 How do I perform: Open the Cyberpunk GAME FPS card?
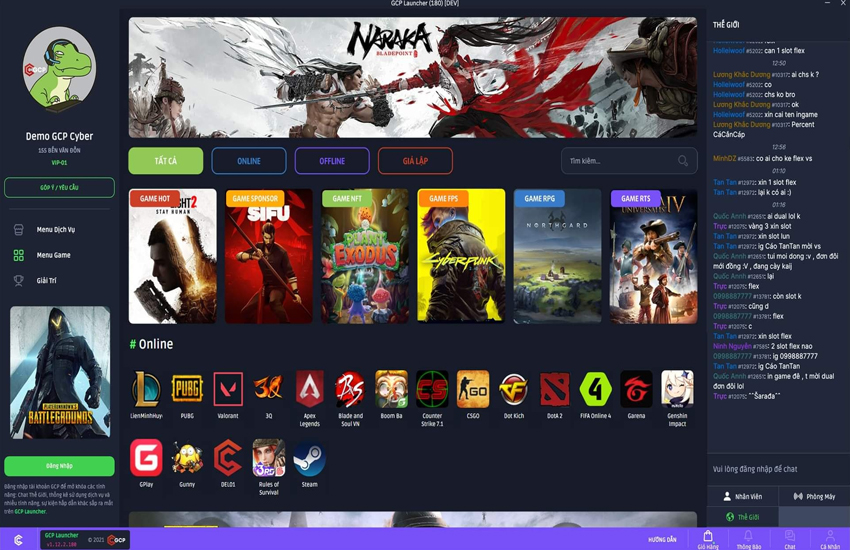[461, 256]
